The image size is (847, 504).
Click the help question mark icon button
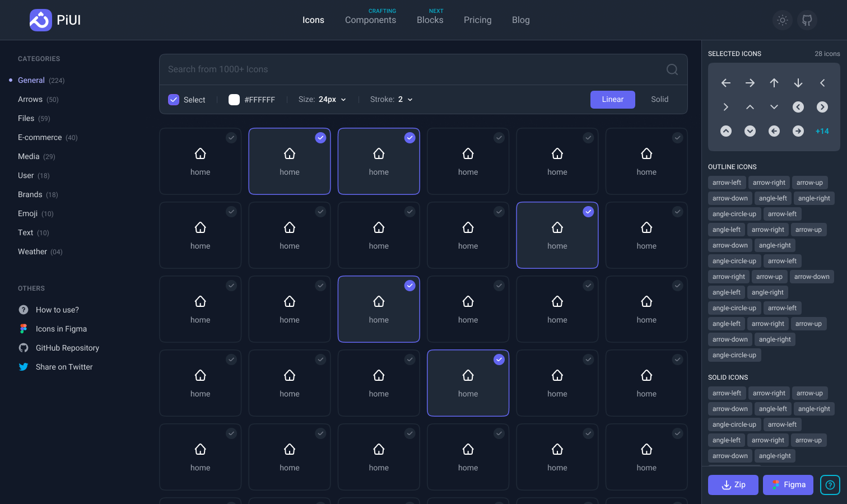(x=830, y=485)
